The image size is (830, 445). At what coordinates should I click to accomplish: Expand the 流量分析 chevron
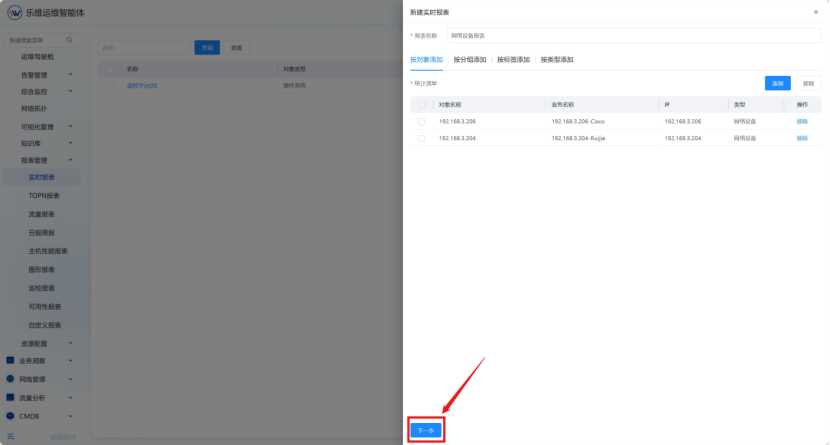tap(70, 398)
